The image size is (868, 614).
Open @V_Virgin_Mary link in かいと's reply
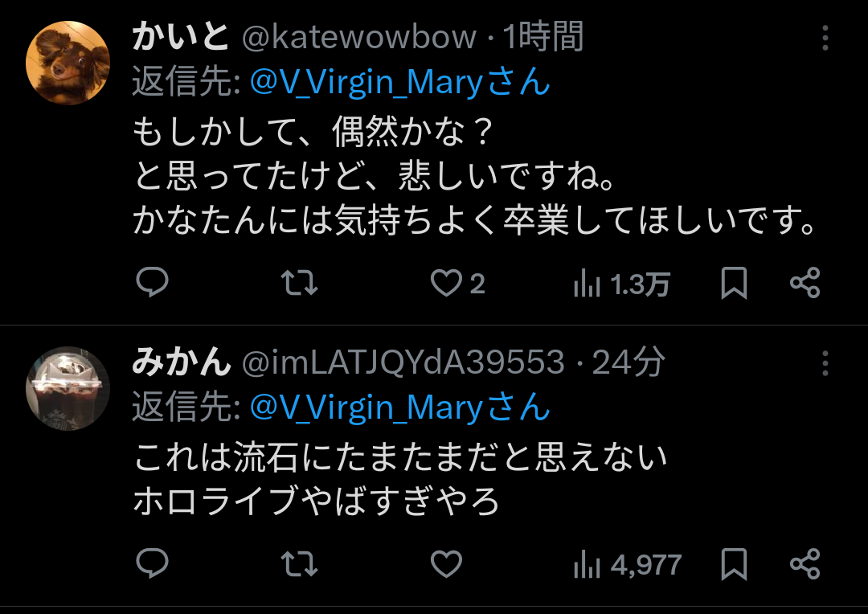(367, 83)
